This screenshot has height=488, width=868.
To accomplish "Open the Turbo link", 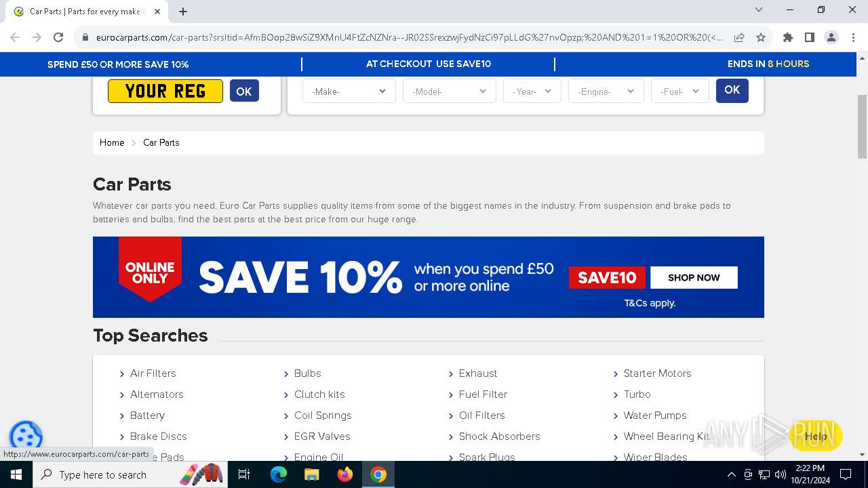I will pos(637,394).
